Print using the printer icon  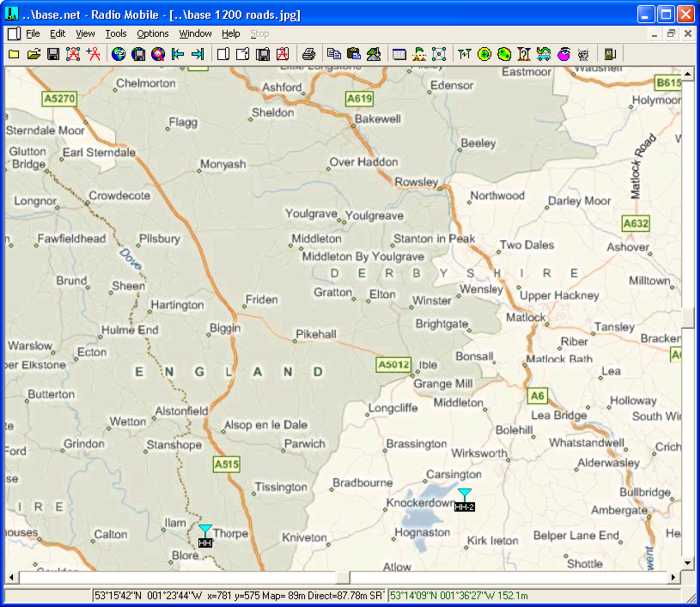click(x=309, y=54)
